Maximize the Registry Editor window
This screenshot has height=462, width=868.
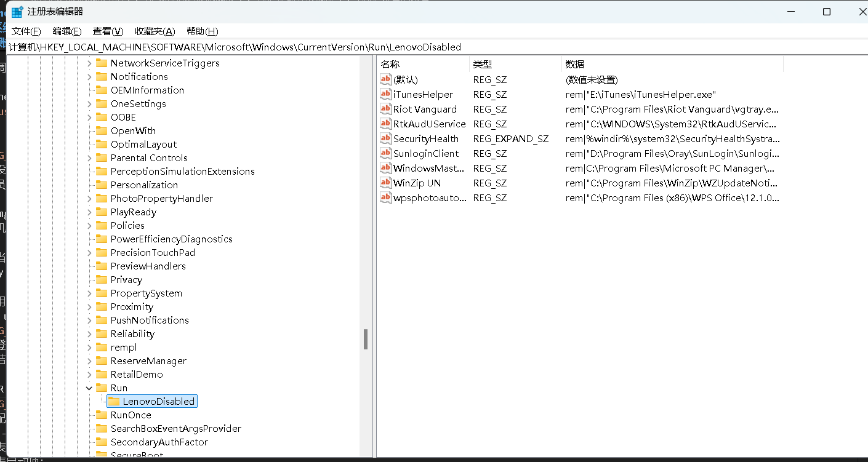pos(827,12)
